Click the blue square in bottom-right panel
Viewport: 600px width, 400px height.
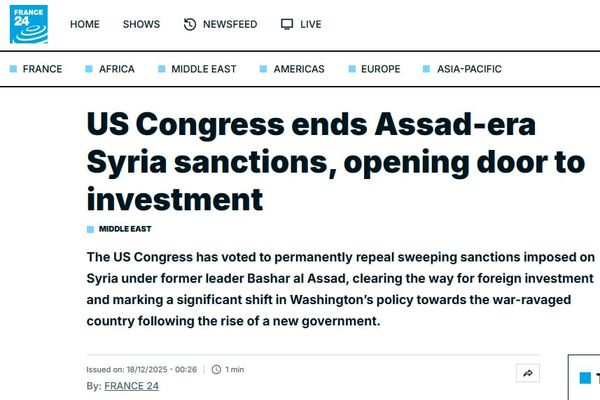click(x=585, y=378)
